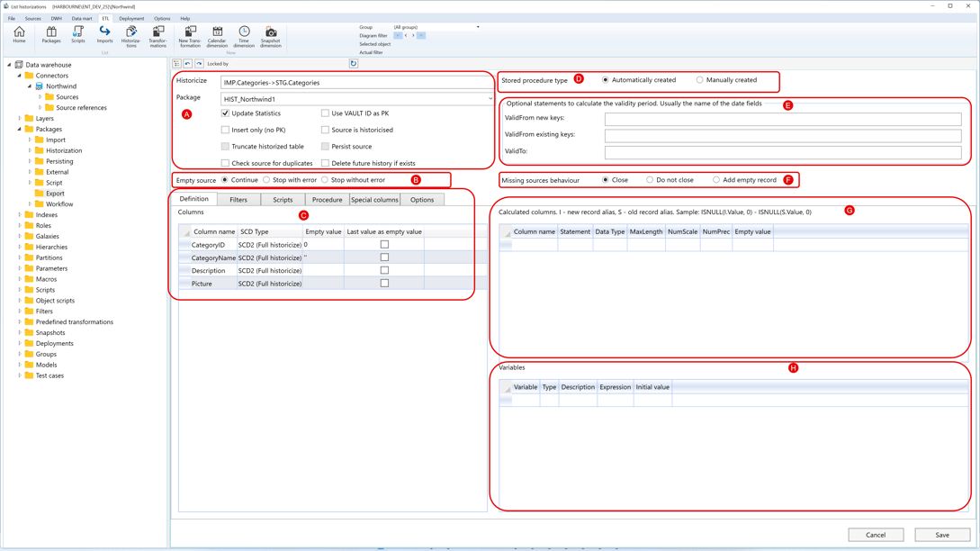Click the Northwind connector database icon

pyautogui.click(x=39, y=86)
